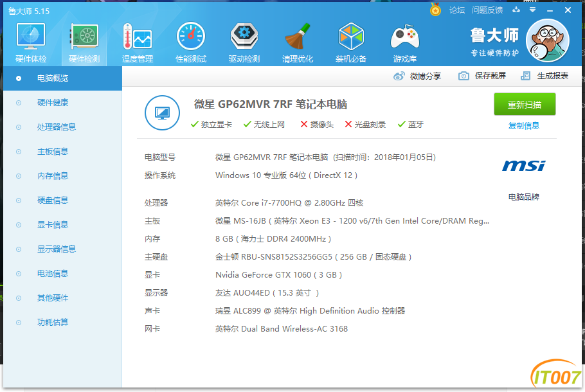Click 微博分享 Weibo share
Image resolution: width=585 pixels, height=392 pixels.
417,76
